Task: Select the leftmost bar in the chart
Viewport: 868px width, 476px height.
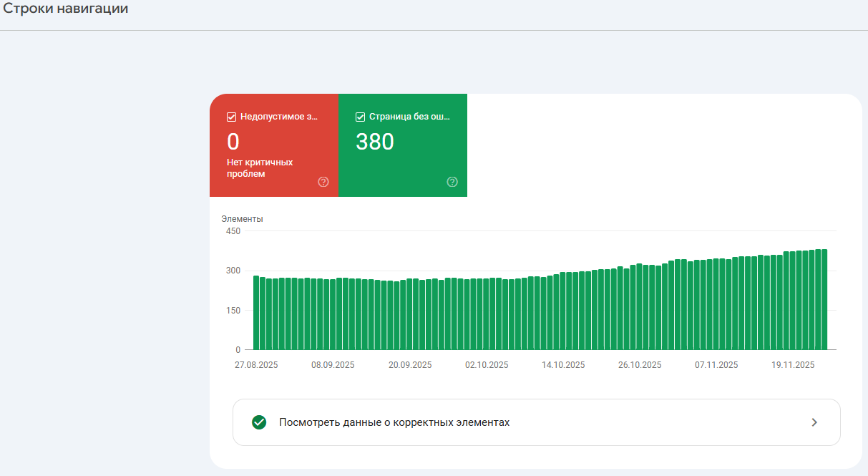Action: [256, 313]
